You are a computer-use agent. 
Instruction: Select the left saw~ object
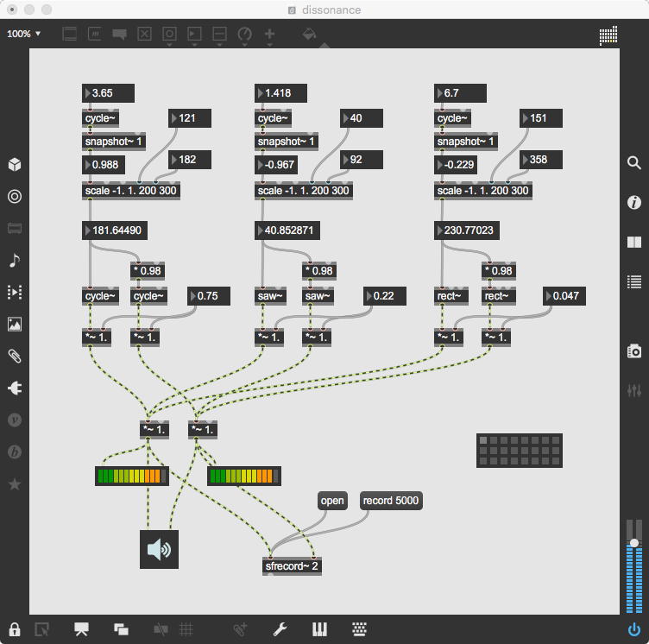[270, 296]
